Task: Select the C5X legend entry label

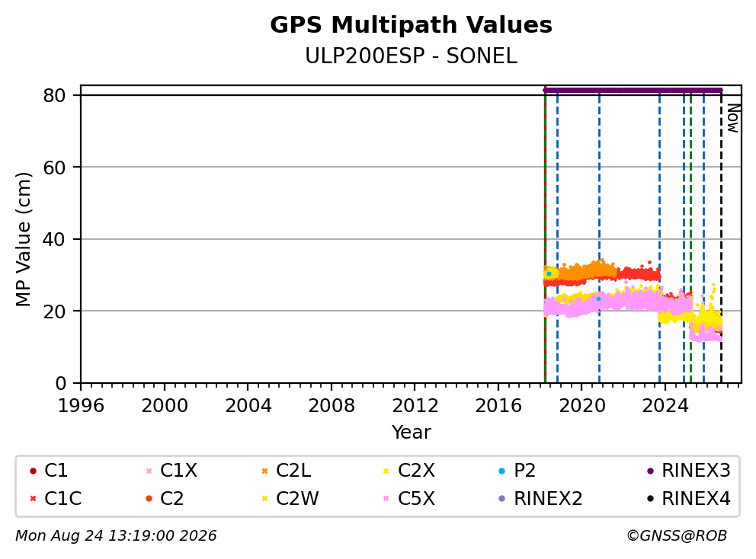Action: tap(416, 499)
